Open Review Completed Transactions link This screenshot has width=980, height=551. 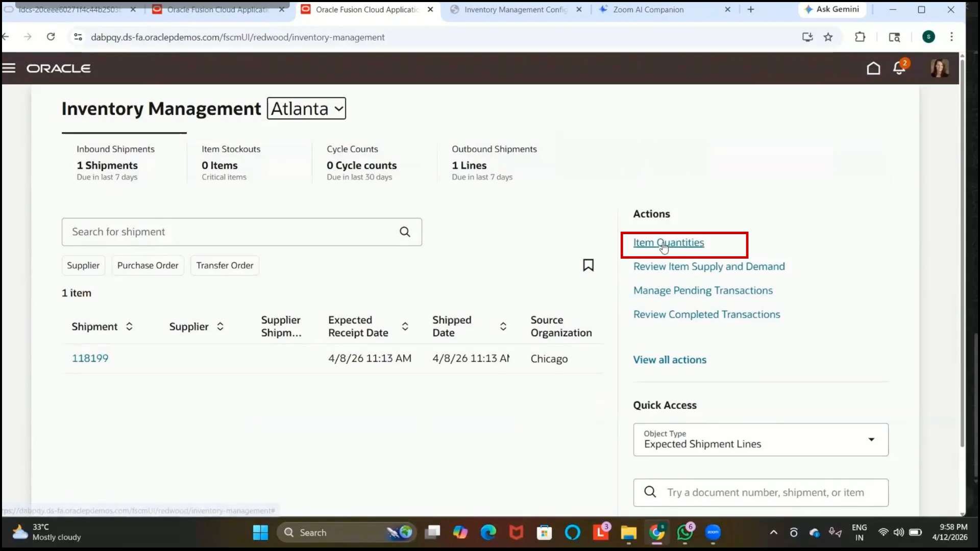pyautogui.click(x=706, y=315)
